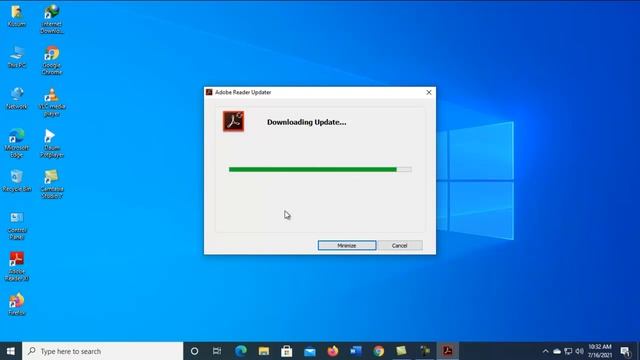640x360 pixels.
Task: Open the clock showing 10:32 AM
Action: point(600,351)
